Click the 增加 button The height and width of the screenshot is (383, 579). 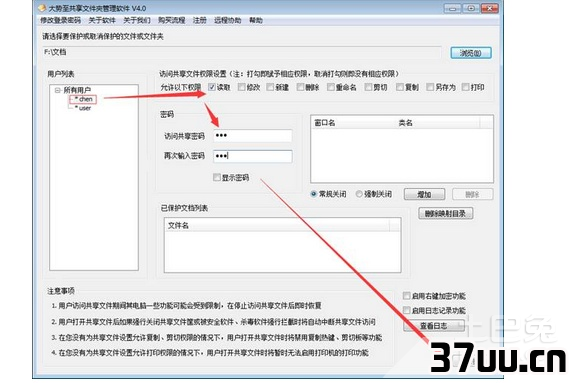point(424,194)
